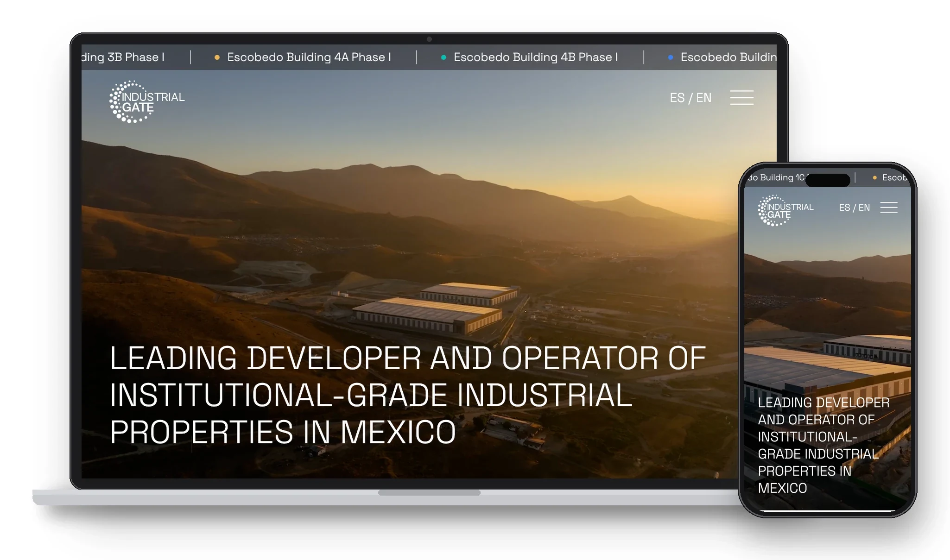Switch language to EN on the laptop site
The height and width of the screenshot is (560, 950).
point(704,98)
